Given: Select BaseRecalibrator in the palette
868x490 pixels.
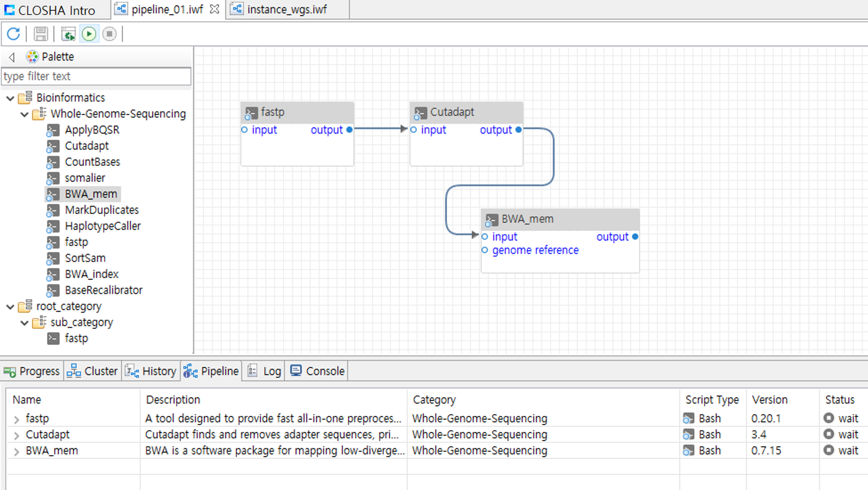Looking at the screenshot, I should coord(103,290).
